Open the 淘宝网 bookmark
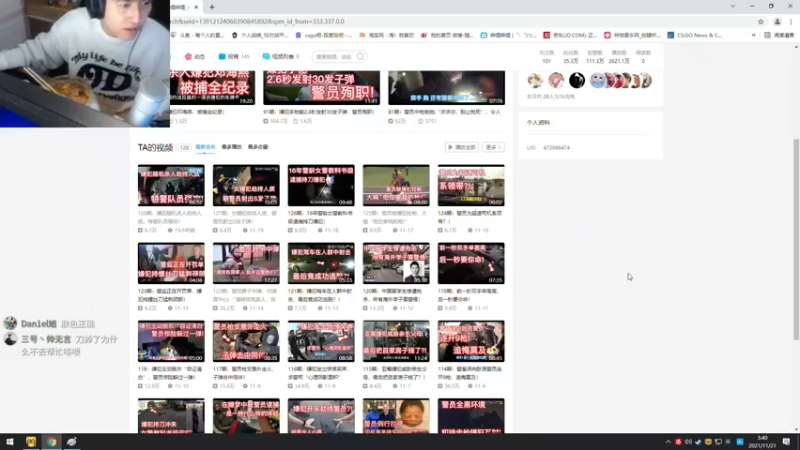 pyautogui.click(x=387, y=35)
